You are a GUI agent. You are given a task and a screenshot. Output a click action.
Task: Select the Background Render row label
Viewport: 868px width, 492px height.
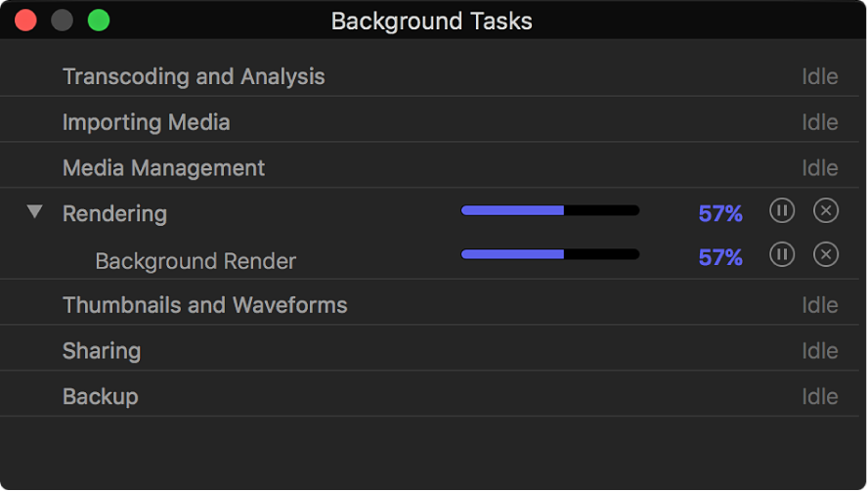pos(195,261)
